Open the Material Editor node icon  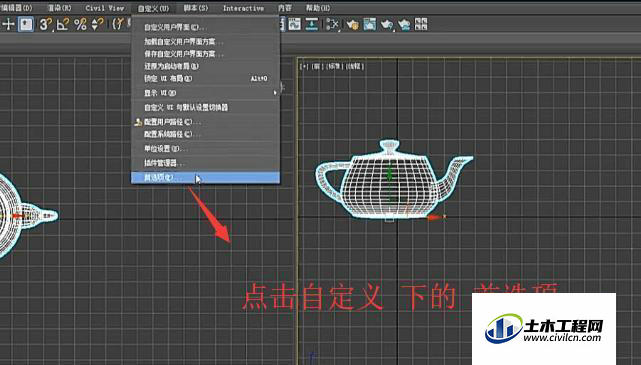(x=333, y=25)
